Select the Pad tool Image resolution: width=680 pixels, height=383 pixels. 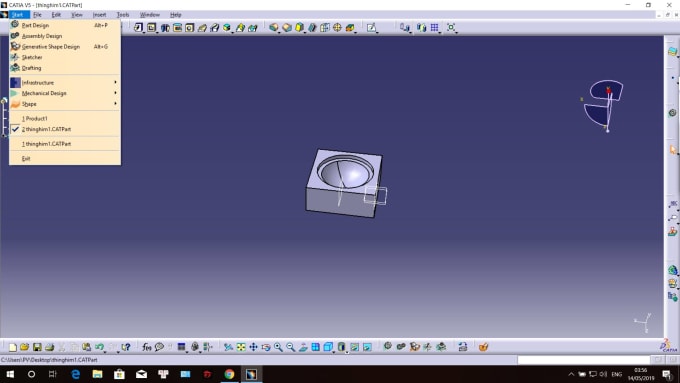click(138, 27)
